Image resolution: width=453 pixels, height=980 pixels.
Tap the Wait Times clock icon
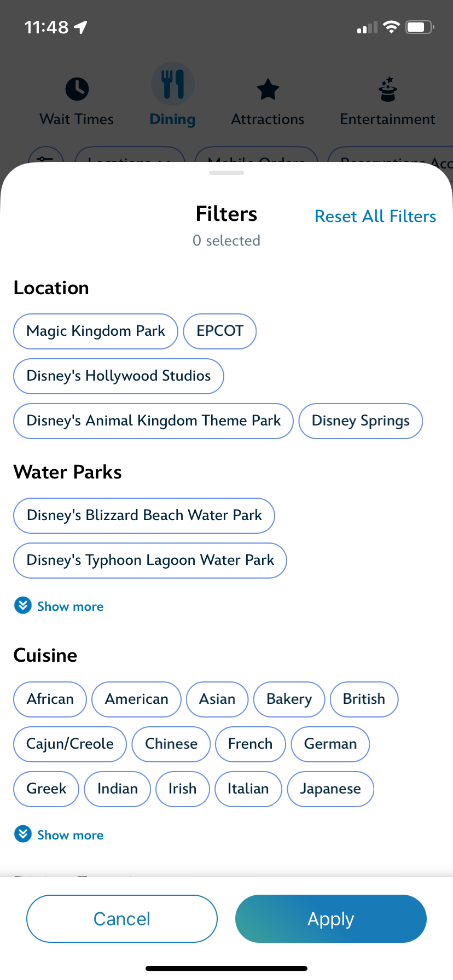77,89
